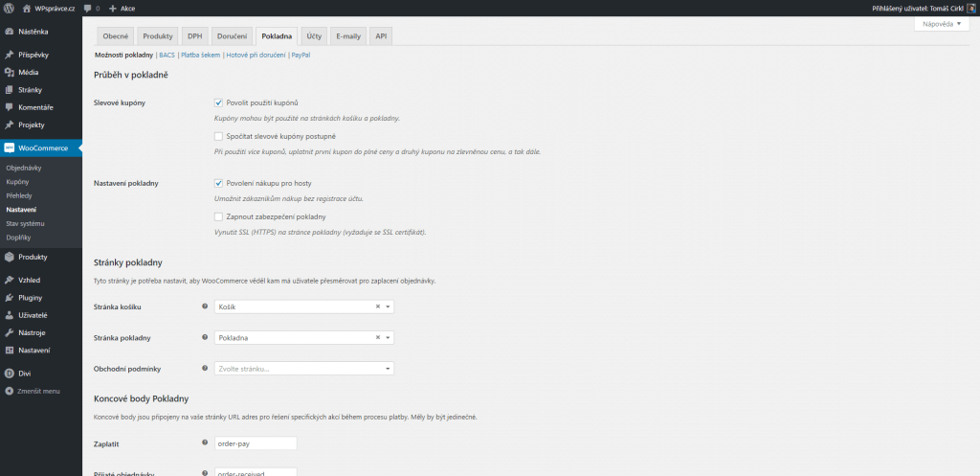
Task: Click the Nástroje wrench icon
Action: point(9,332)
